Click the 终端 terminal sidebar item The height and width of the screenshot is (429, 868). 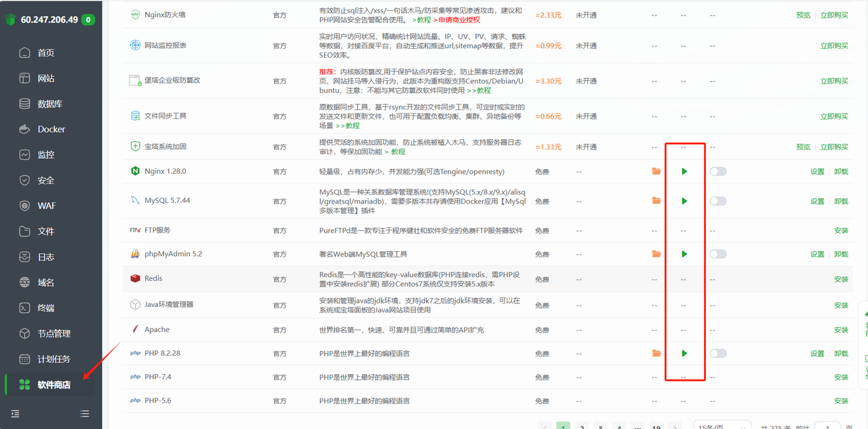(45, 308)
